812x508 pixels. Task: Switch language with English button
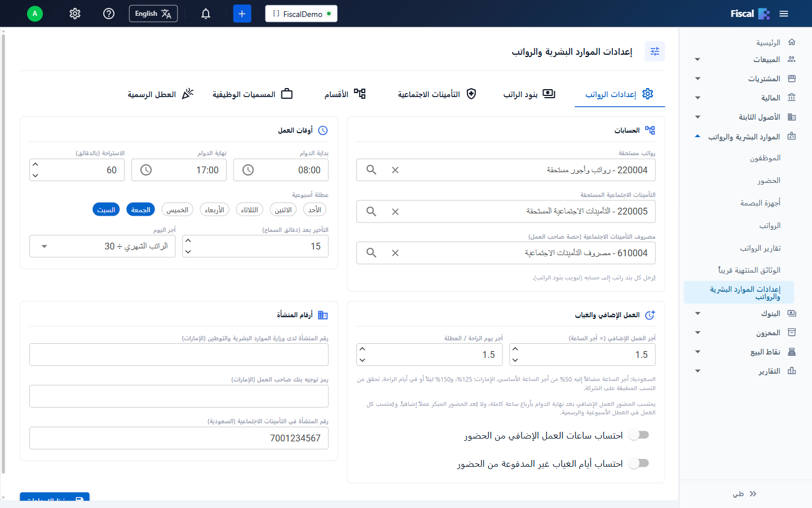coord(153,14)
